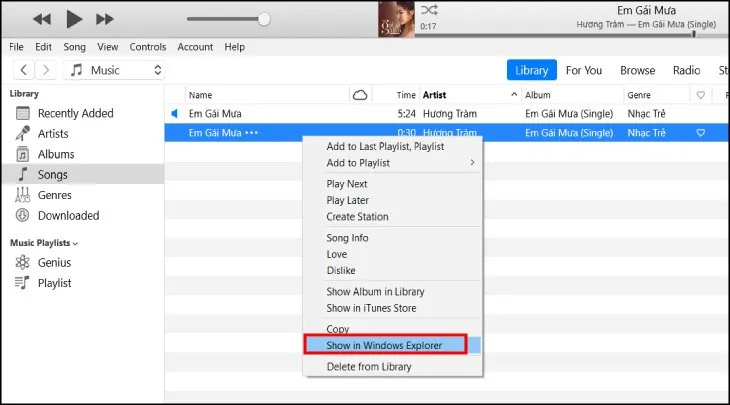
Task: Click the Play button
Action: 74,19
